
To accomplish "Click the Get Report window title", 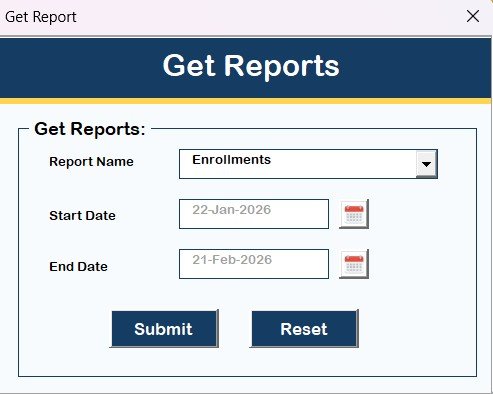I will (x=41, y=17).
